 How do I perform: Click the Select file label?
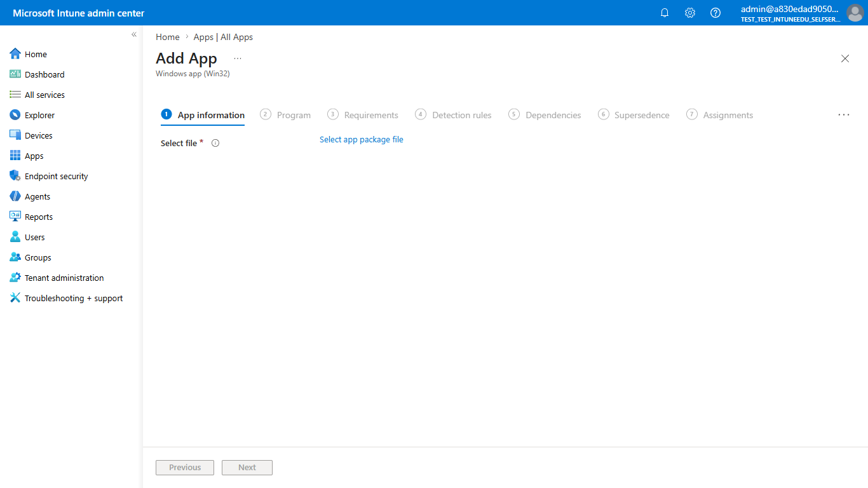click(179, 143)
